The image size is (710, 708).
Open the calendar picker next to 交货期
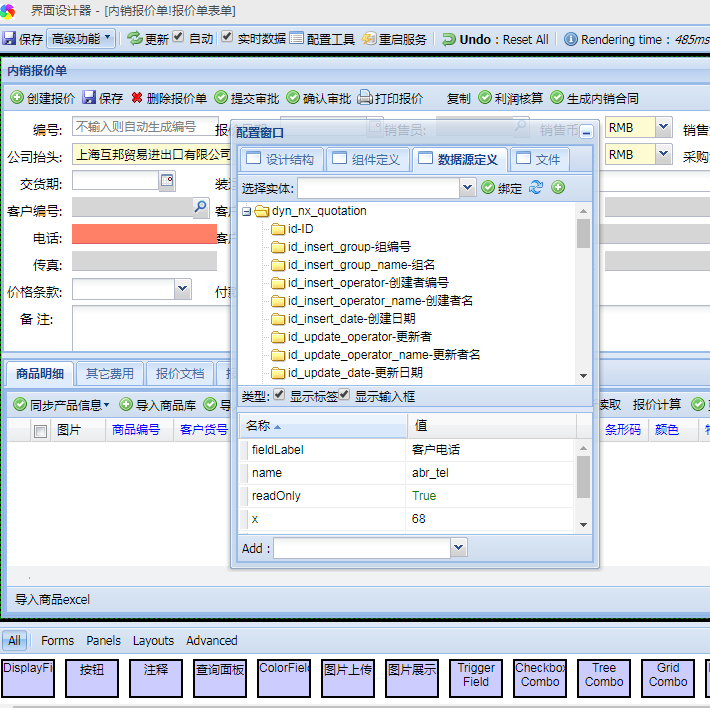[x=167, y=181]
